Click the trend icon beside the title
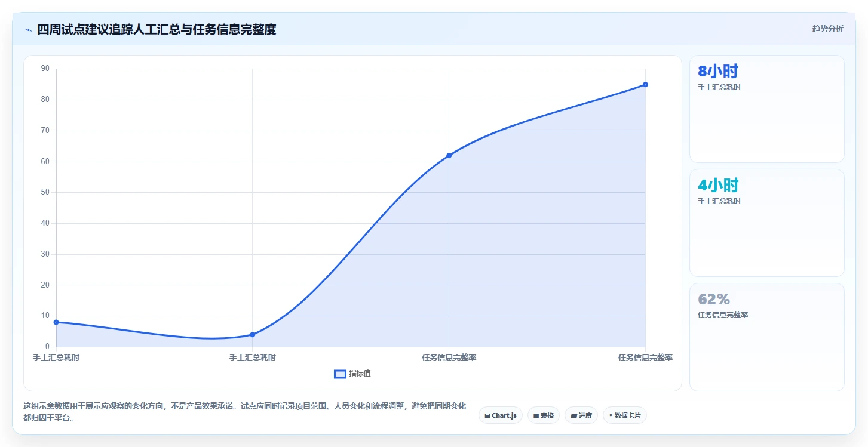The width and height of the screenshot is (868, 447). click(x=29, y=29)
